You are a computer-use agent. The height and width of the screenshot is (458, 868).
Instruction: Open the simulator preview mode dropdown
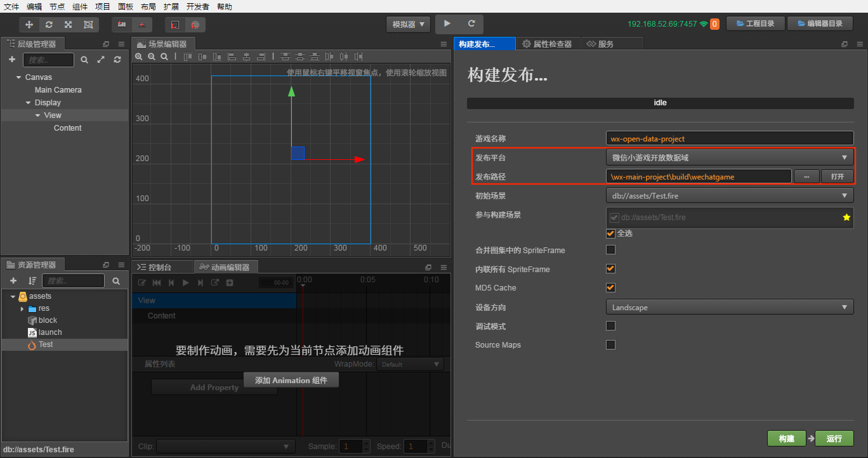(409, 24)
